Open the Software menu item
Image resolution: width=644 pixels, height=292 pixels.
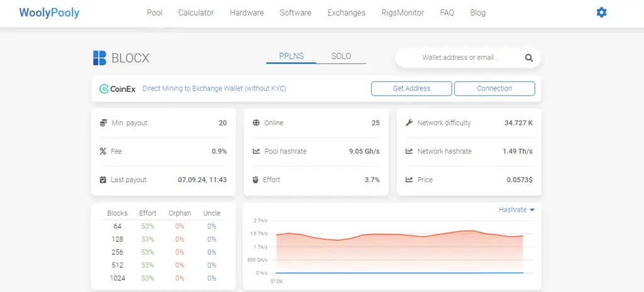coord(296,13)
